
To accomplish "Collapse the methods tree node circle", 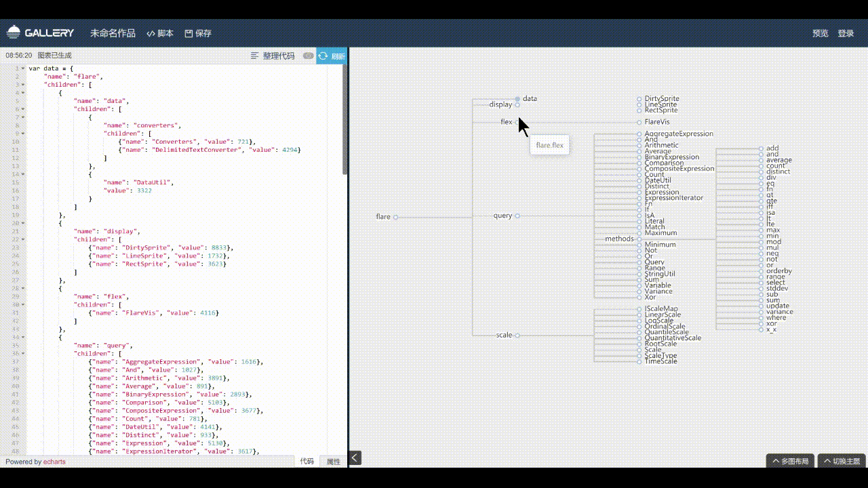I will [639, 239].
